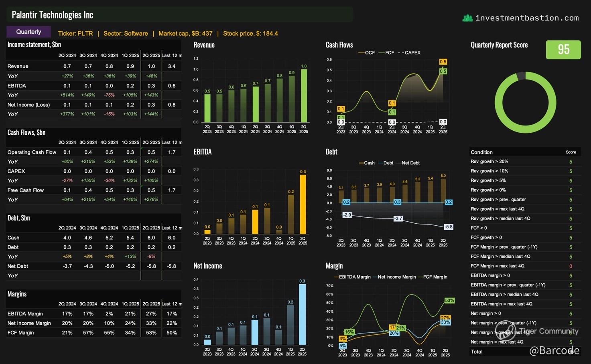Click the Cash legend swatch in Debt chart
This screenshot has height=364, width=591.
click(x=361, y=163)
